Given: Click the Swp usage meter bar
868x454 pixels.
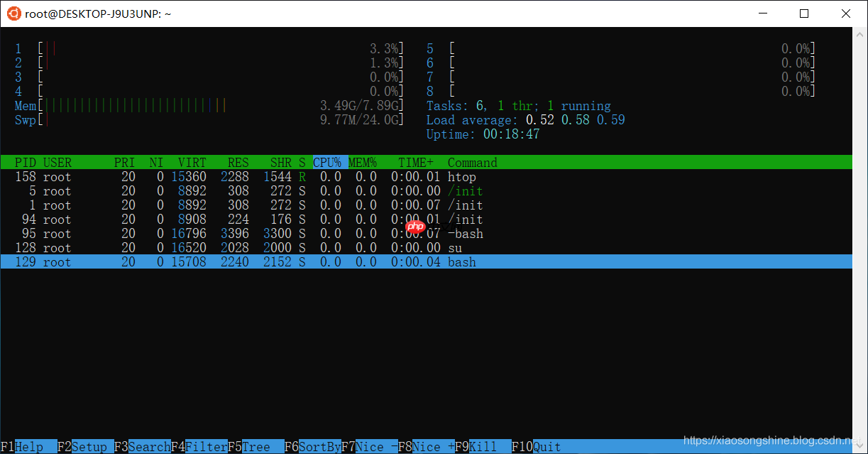Looking at the screenshot, I should tap(209, 120).
